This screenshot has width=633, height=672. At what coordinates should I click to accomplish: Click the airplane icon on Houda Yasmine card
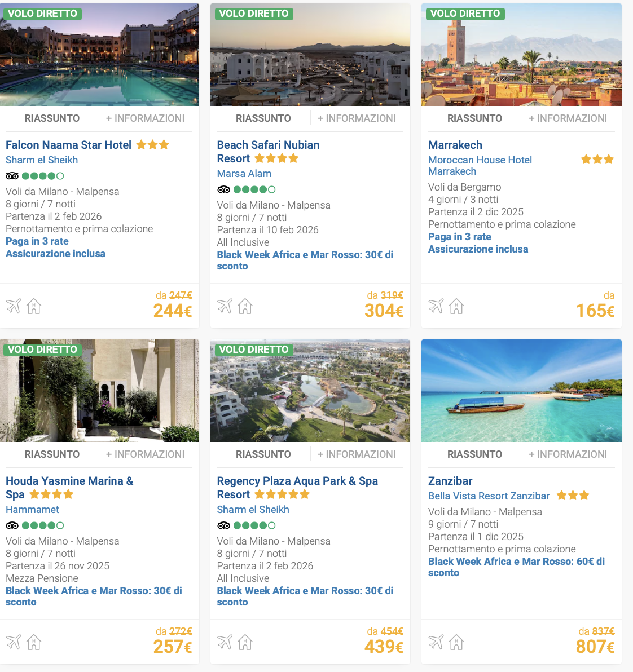[x=13, y=642]
